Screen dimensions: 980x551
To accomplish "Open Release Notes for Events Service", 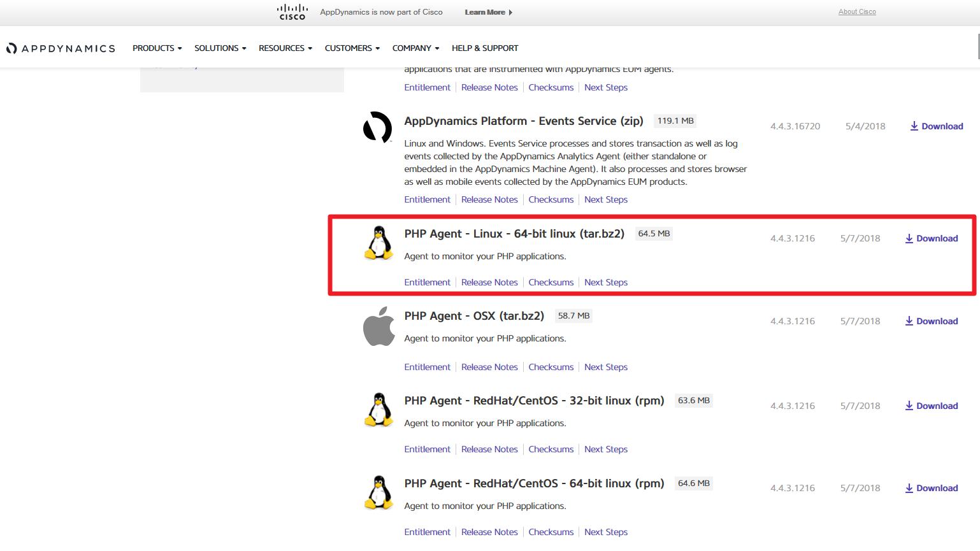I will tap(489, 199).
